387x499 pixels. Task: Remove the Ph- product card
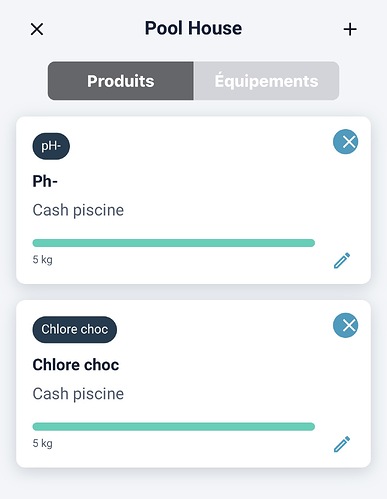coord(345,142)
